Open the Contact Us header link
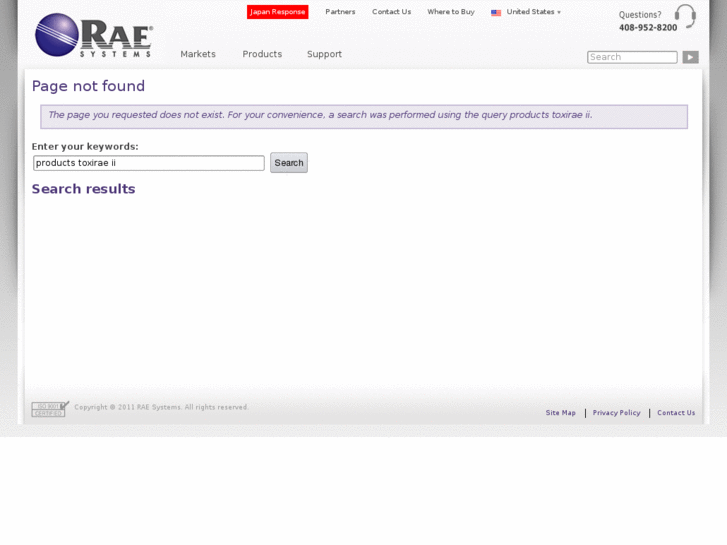727x545 pixels. [391, 12]
